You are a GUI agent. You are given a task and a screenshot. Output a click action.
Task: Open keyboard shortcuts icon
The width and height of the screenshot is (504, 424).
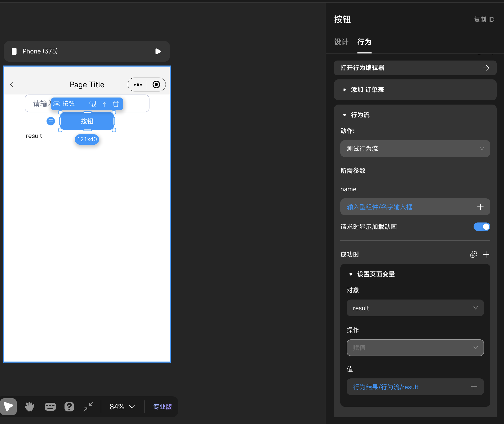pyautogui.click(x=50, y=406)
